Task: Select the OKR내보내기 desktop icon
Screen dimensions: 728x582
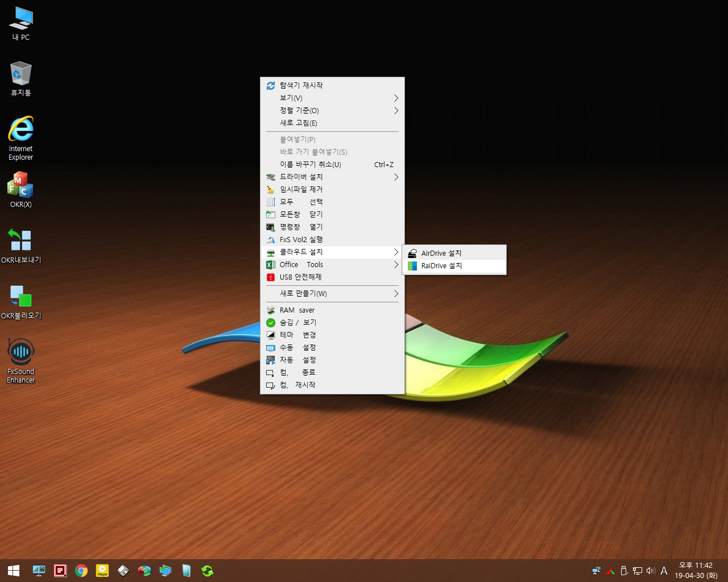Action: (21, 246)
